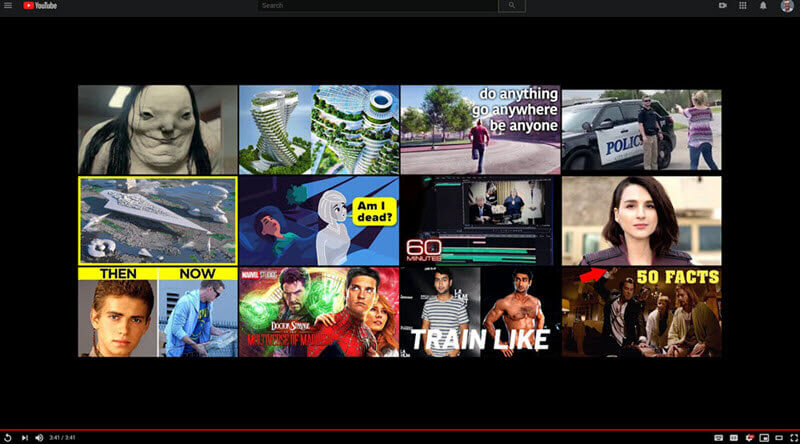Open the twisting green towers video
This screenshot has width=800, height=444.
[319, 130]
